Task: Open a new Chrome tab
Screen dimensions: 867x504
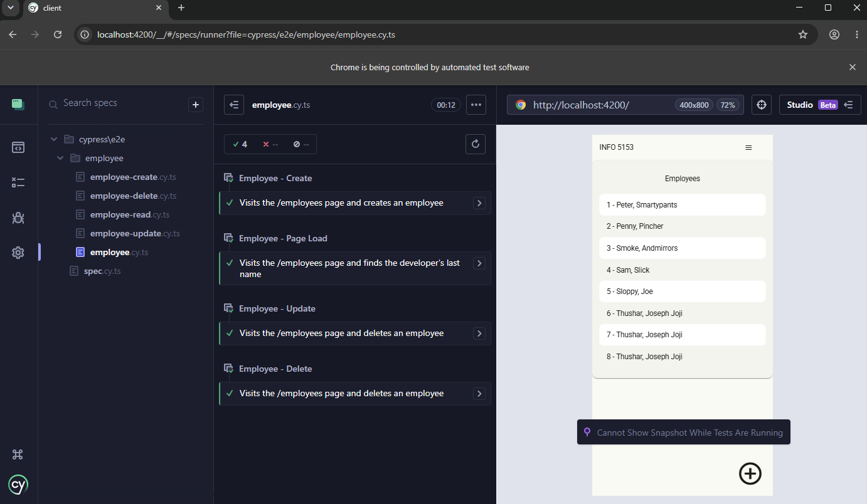Action: (x=181, y=8)
